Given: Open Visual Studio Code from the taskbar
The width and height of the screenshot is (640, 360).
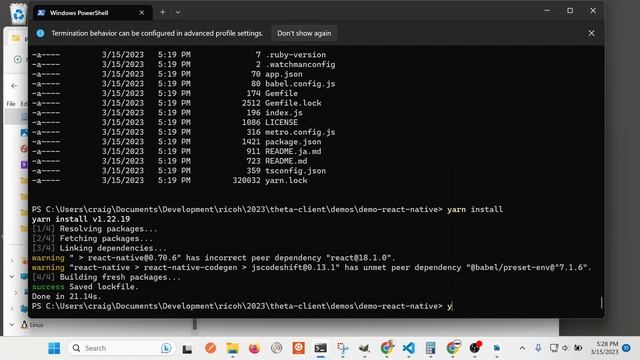Looking at the screenshot, I should (409, 348).
